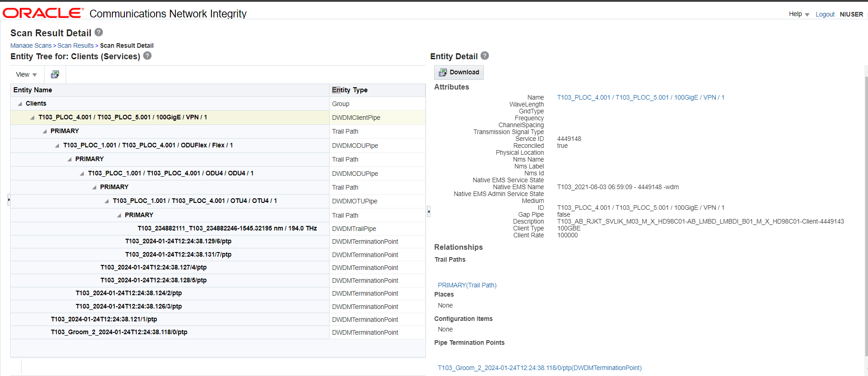Click the Entity Name column header

(170, 90)
